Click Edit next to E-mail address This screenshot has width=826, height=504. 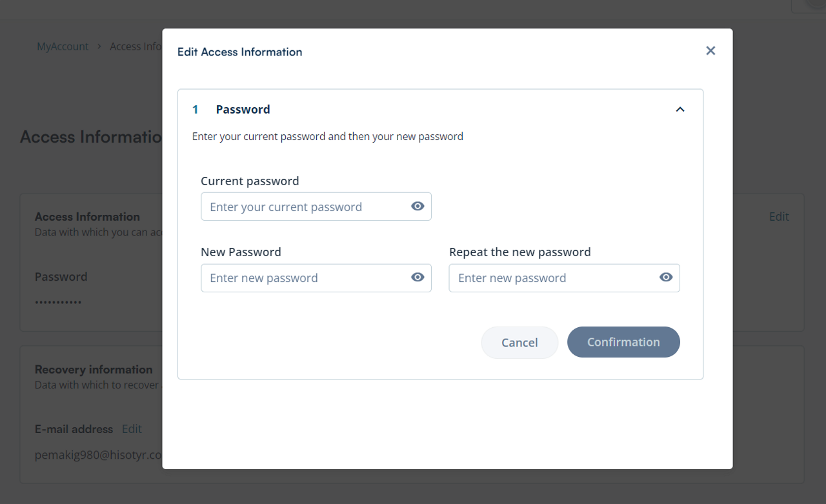coord(132,429)
